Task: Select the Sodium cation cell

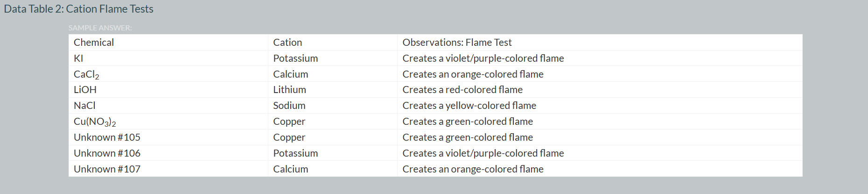Action: (x=289, y=106)
